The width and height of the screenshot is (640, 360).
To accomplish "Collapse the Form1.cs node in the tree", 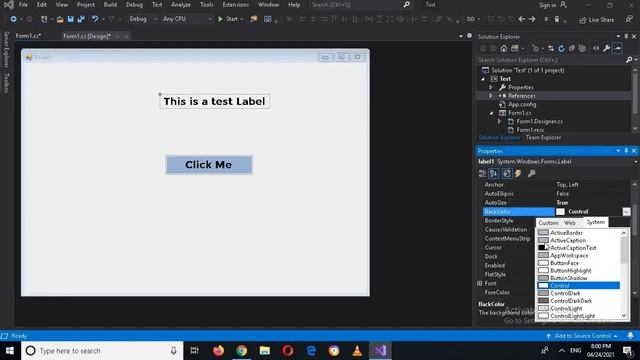I will pyautogui.click(x=491, y=113).
